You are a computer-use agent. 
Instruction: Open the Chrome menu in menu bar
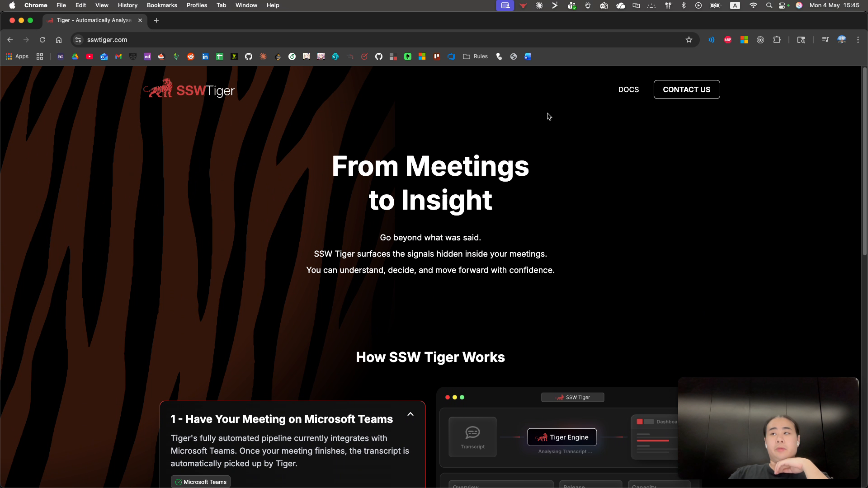(x=36, y=5)
